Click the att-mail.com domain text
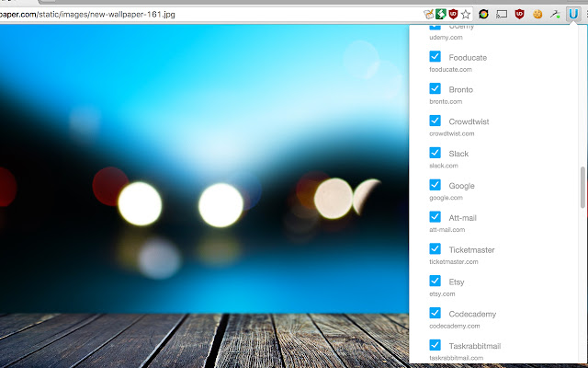Viewport: 588px width, 368px height. [447, 230]
